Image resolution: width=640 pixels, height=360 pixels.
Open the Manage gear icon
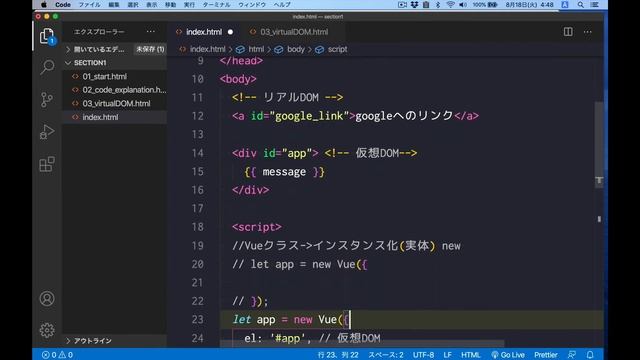pyautogui.click(x=47, y=330)
